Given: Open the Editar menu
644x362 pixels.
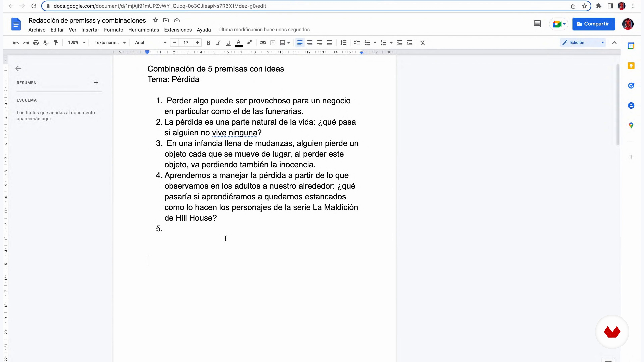Looking at the screenshot, I should click(57, 30).
